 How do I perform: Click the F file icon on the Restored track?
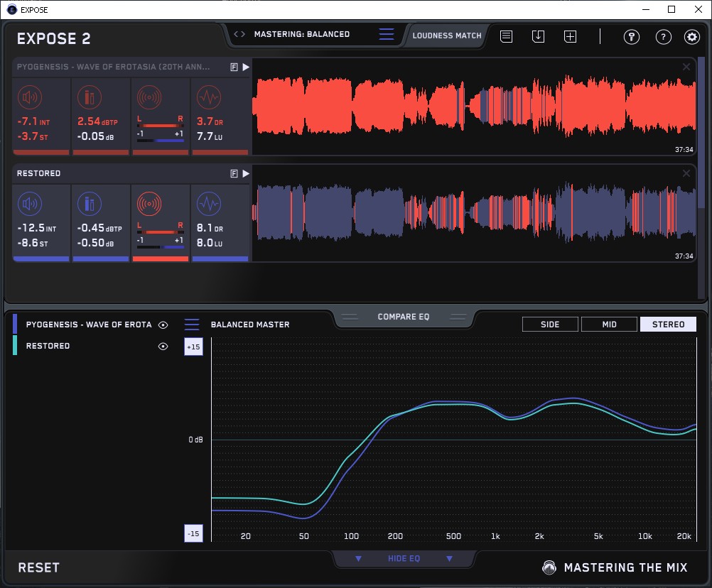coord(234,174)
